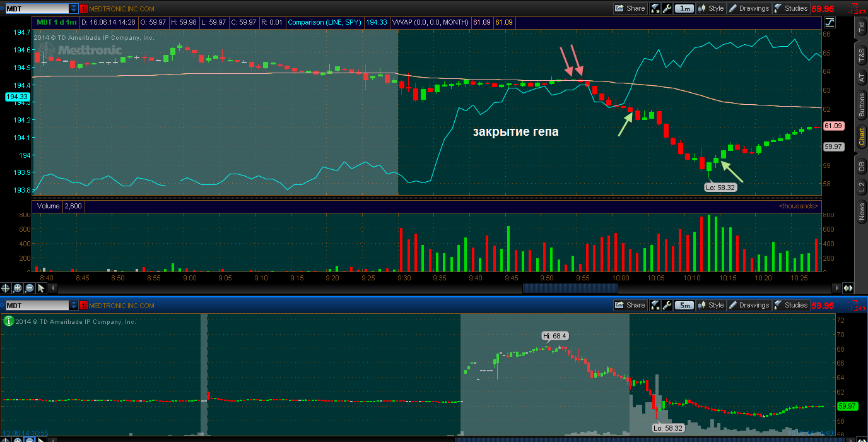Expand symbol dropdown arrow in bottom chart
868x442 pixels.
[74, 306]
